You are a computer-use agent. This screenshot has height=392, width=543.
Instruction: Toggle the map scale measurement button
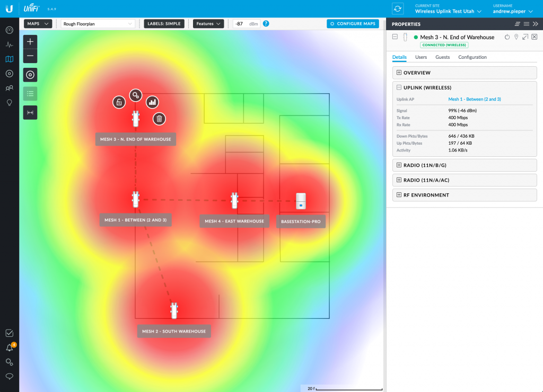(x=30, y=112)
